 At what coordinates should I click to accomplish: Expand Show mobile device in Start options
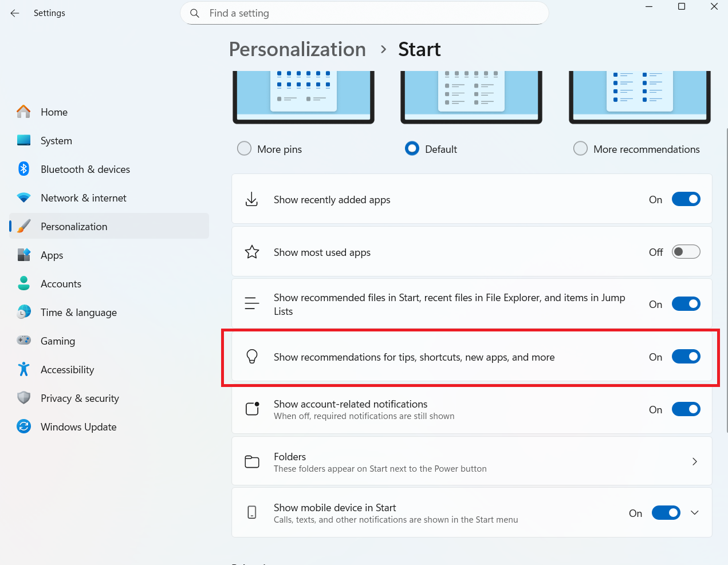point(695,513)
